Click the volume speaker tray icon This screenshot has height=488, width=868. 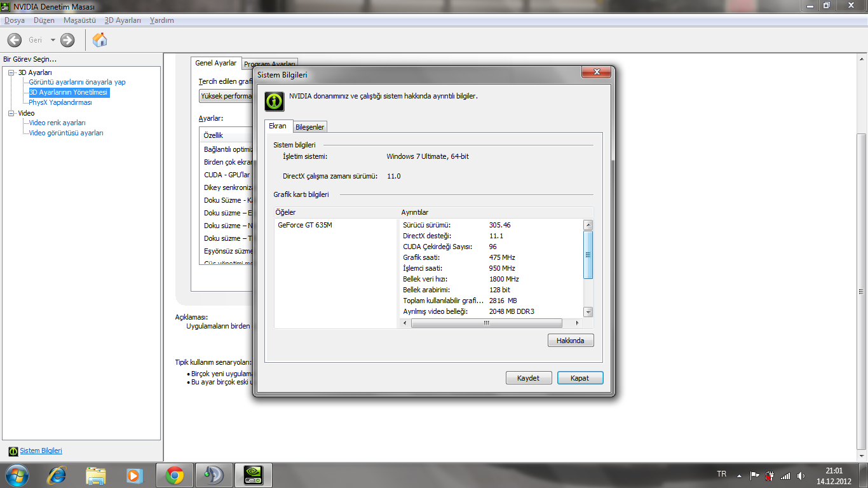click(x=801, y=475)
